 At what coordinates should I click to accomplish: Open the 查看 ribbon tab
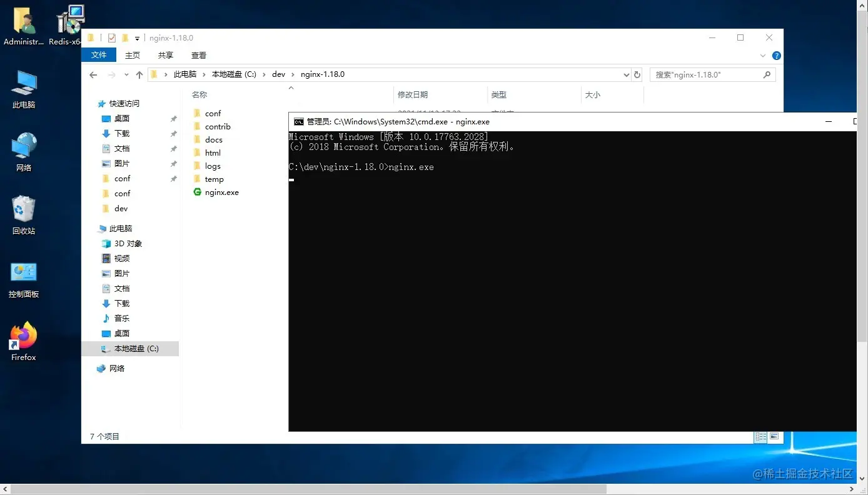[x=199, y=55]
